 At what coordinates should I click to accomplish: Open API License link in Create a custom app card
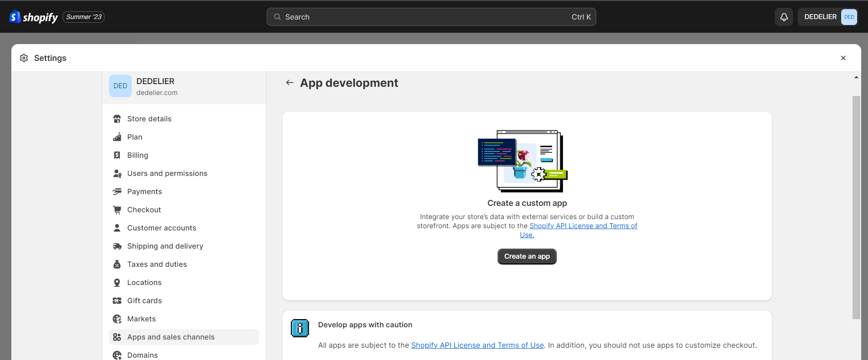(583, 226)
